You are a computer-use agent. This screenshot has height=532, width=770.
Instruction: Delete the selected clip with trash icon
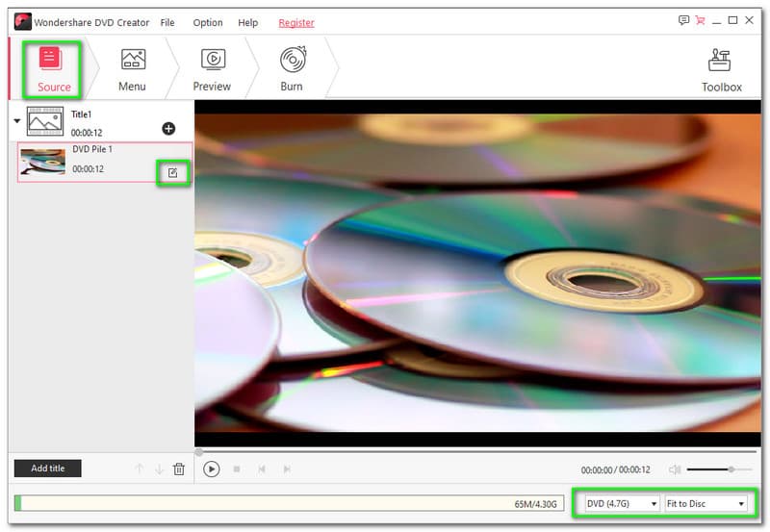[x=178, y=469]
